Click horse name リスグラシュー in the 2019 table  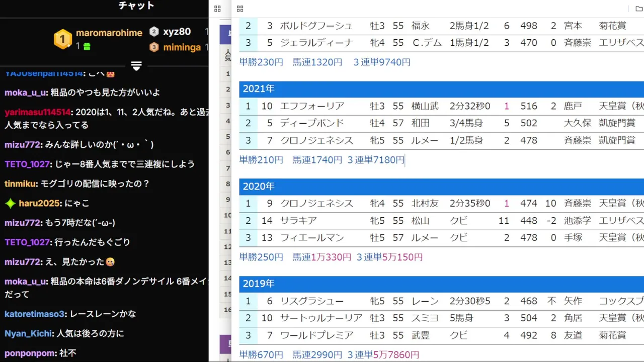(x=312, y=301)
